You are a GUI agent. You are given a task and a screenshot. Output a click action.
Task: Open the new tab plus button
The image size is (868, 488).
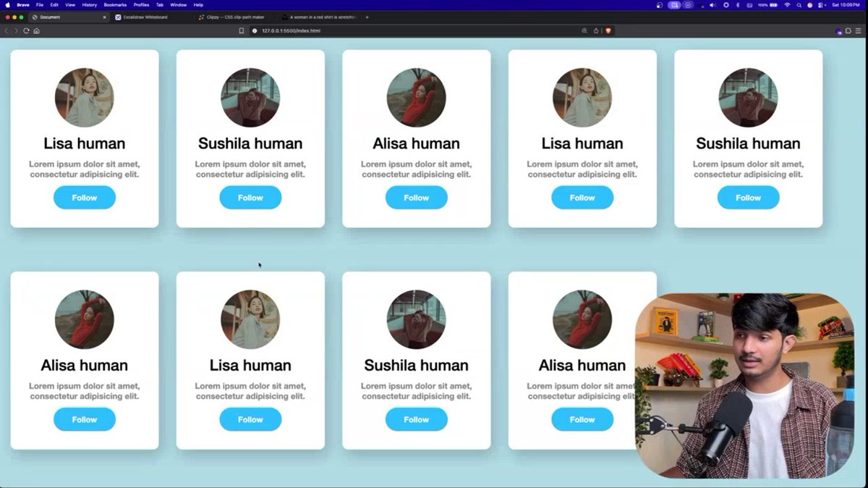(x=367, y=17)
